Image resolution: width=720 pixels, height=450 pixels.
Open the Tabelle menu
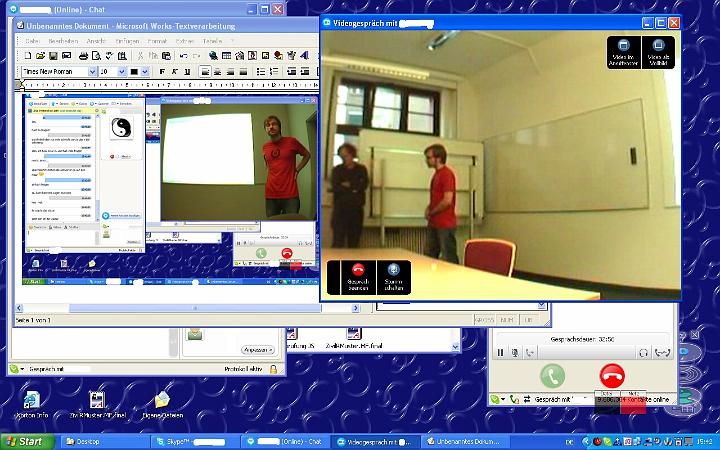(x=212, y=41)
